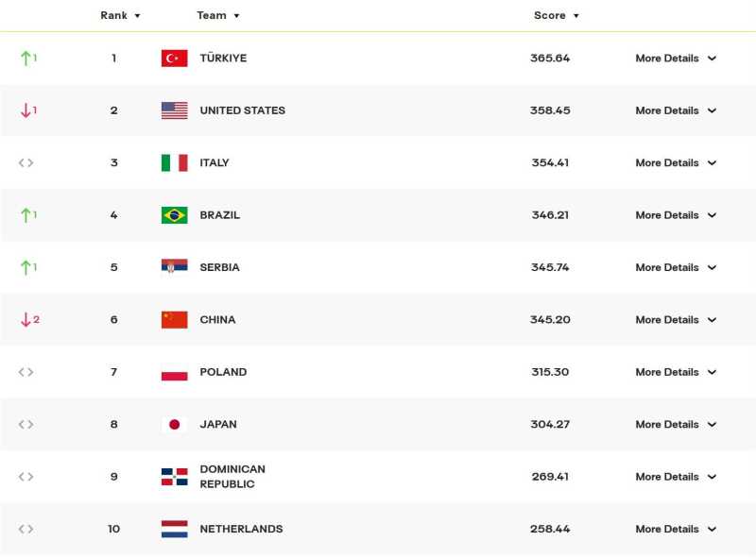Expand More Details for Italy
The image size is (756, 558).
(x=676, y=163)
